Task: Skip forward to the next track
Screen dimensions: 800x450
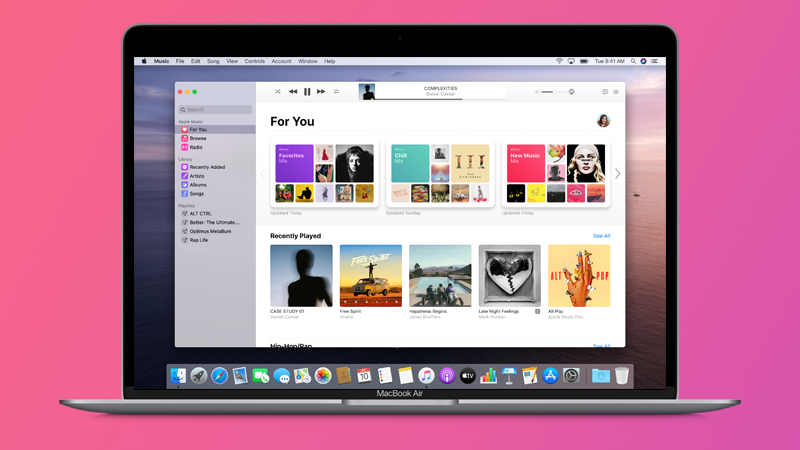Action: 321,92
